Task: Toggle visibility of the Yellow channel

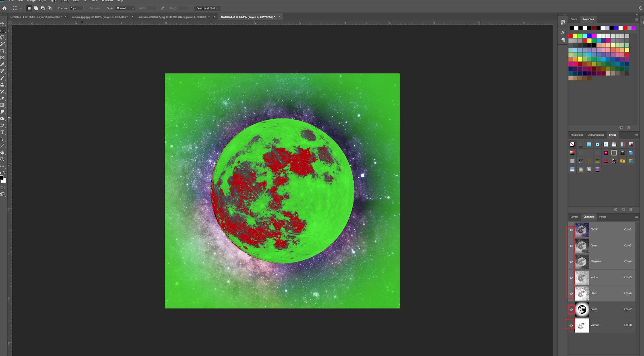Action: 571,277
